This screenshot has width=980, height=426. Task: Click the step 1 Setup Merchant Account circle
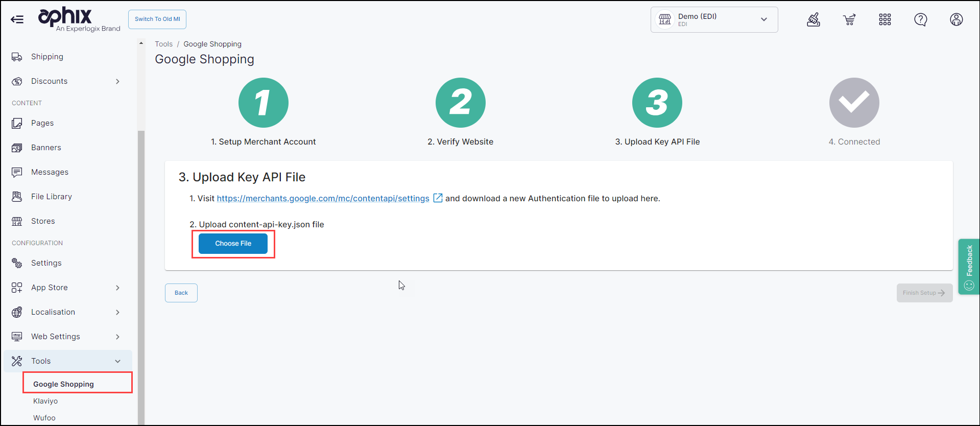click(x=263, y=103)
